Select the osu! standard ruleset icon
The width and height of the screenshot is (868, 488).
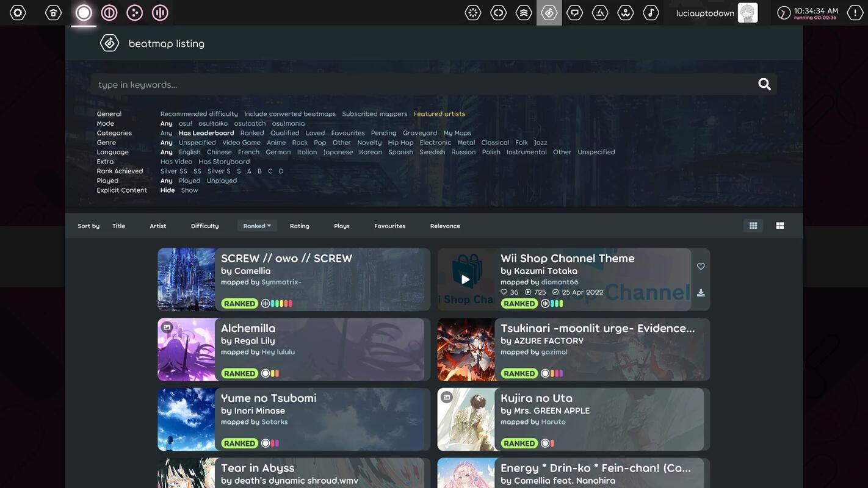tap(84, 13)
